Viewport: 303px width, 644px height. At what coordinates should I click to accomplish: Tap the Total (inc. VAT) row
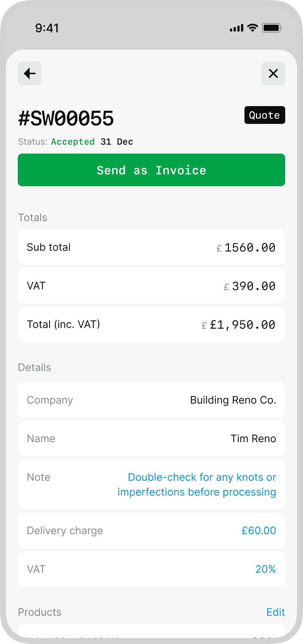pos(151,324)
